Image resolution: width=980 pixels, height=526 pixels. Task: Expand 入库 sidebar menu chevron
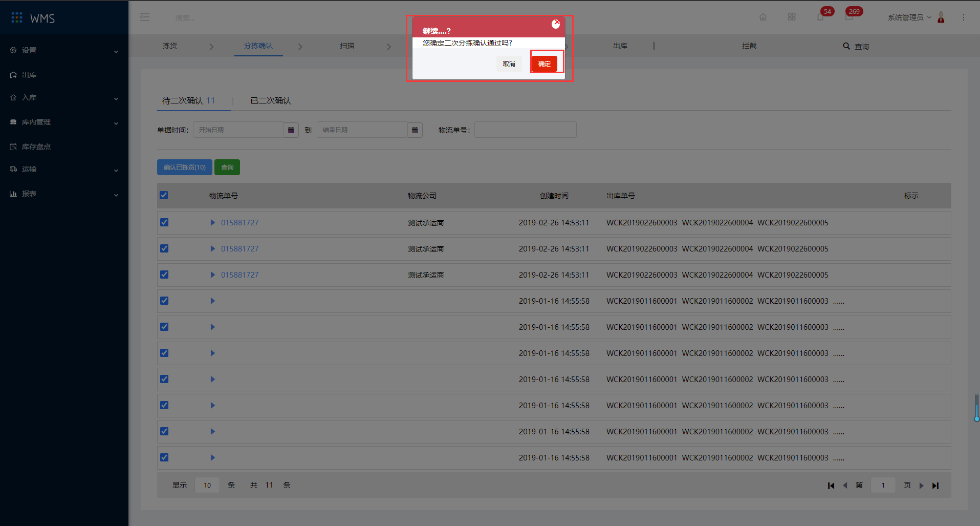(x=116, y=98)
